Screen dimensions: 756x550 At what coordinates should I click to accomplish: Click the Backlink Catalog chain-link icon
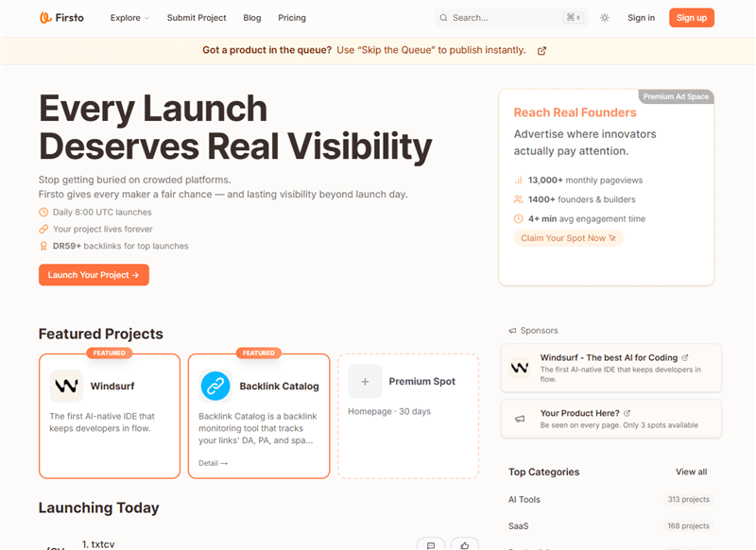click(x=215, y=386)
